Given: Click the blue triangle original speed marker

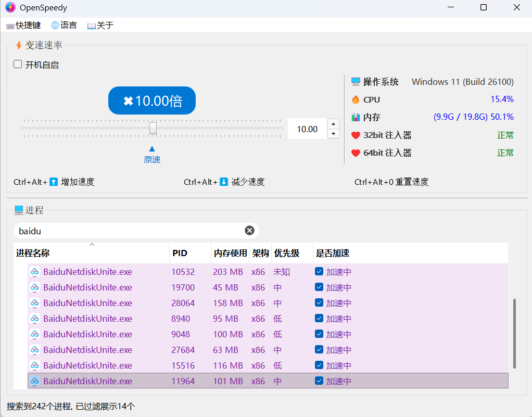Looking at the screenshot, I should tap(152, 149).
